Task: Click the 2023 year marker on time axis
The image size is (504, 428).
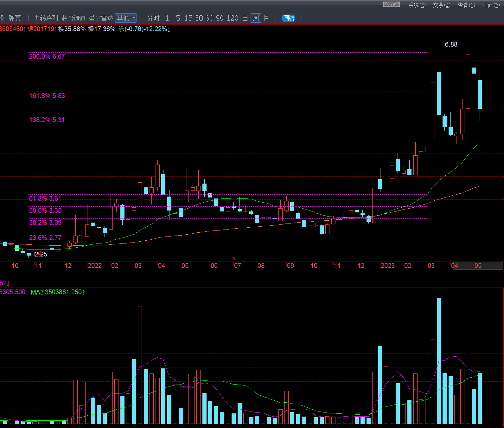Action: tap(388, 266)
